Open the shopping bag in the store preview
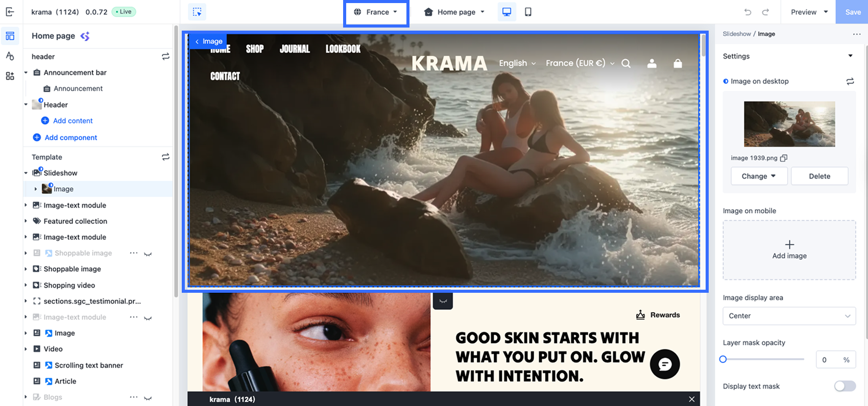 click(x=678, y=63)
